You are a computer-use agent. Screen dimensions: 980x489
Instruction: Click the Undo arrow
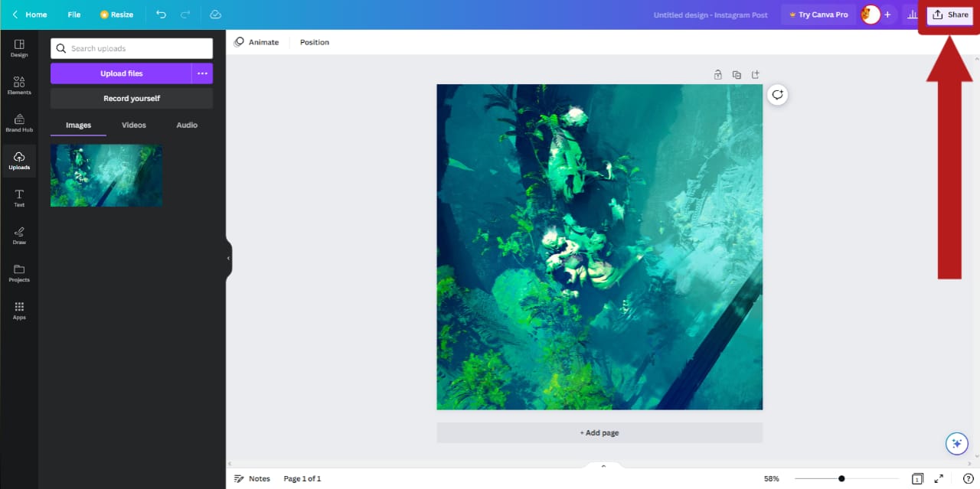coord(161,15)
